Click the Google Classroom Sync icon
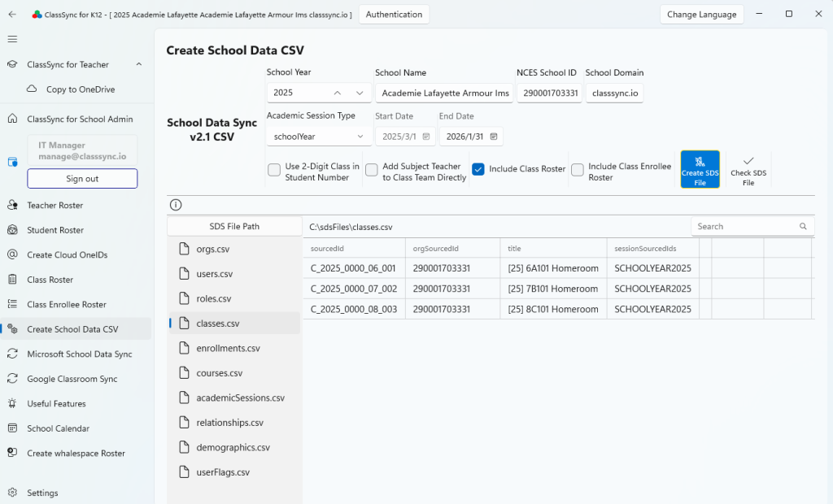The image size is (833, 504). coord(12,379)
